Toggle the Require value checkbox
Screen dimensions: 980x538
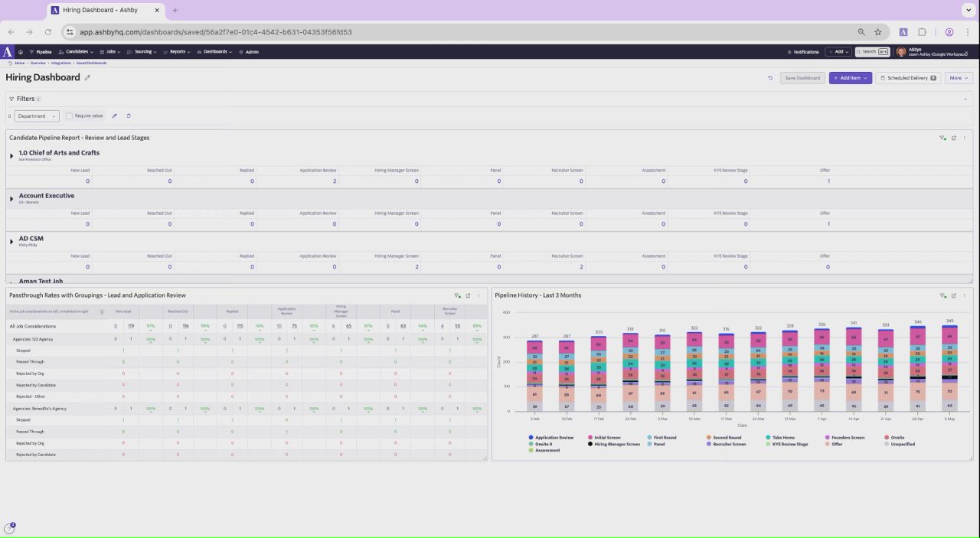coord(69,116)
